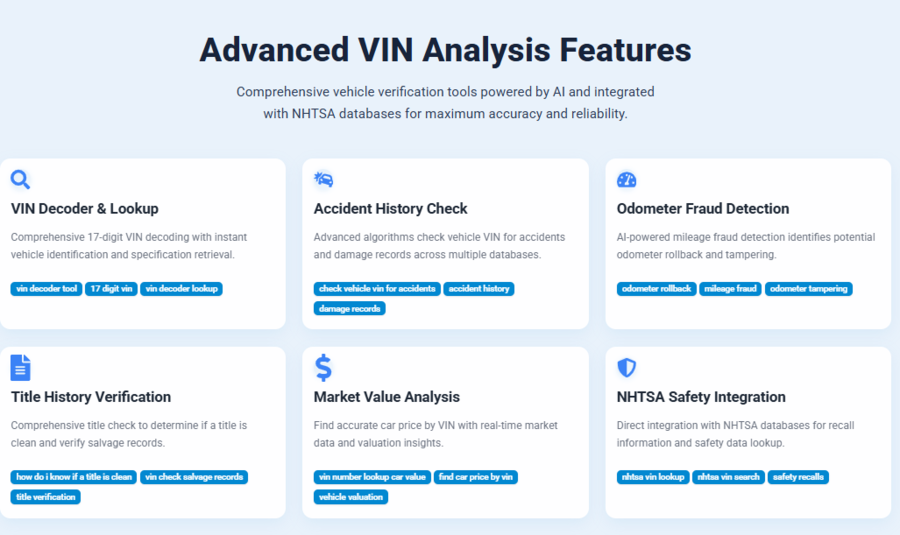Choose the 'find car price by vin' tag

coord(476,477)
